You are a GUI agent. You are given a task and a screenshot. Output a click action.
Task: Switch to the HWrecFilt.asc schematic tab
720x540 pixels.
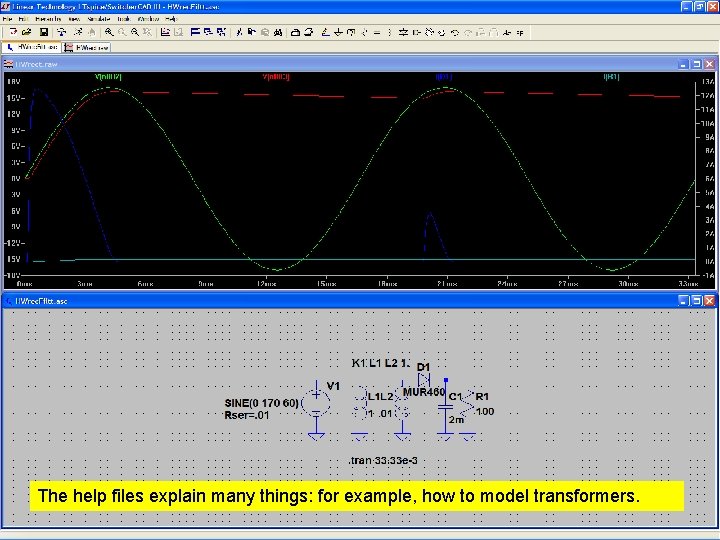[32, 47]
